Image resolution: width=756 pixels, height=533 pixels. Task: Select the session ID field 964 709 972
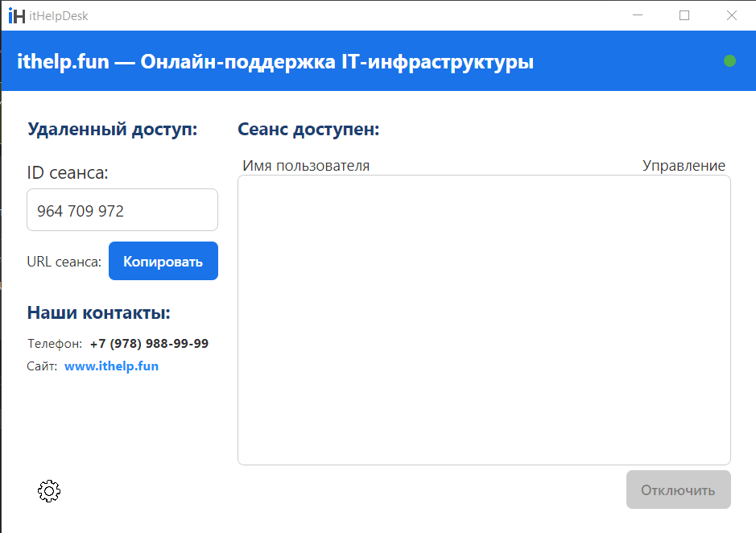tap(122, 210)
